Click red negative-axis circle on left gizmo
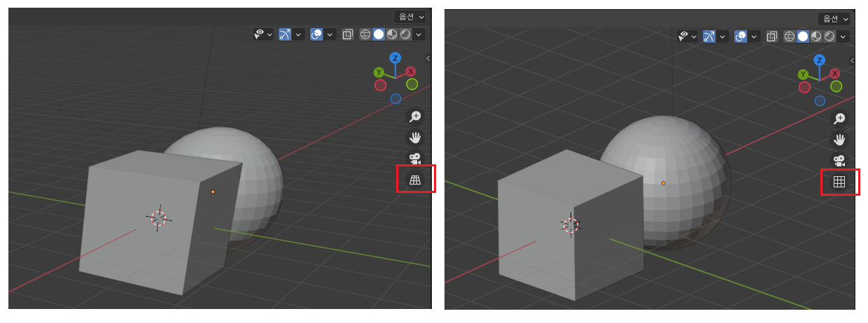This screenshot has height=323, width=868. point(380,85)
